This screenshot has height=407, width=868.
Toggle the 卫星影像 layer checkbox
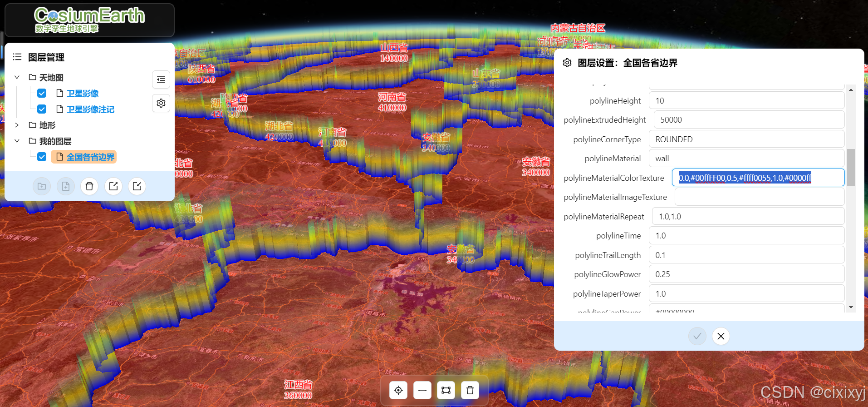point(42,93)
